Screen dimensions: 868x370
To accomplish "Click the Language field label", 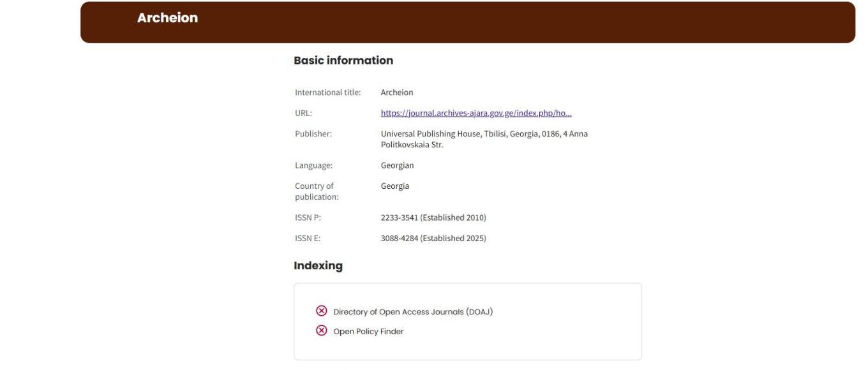I will [313, 165].
